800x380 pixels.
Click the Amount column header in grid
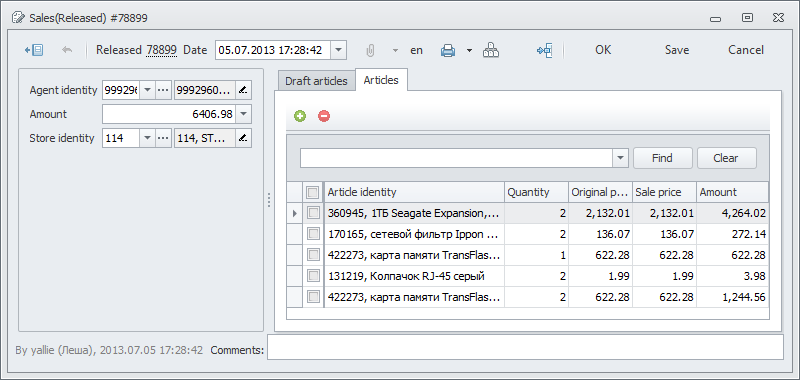pyautogui.click(x=732, y=192)
